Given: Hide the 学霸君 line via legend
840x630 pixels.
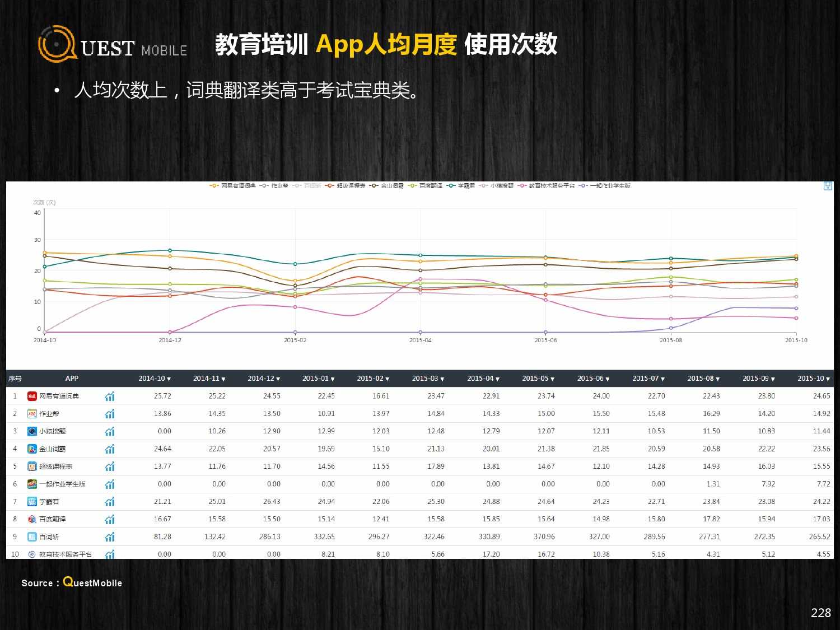Looking at the screenshot, I should [x=461, y=186].
